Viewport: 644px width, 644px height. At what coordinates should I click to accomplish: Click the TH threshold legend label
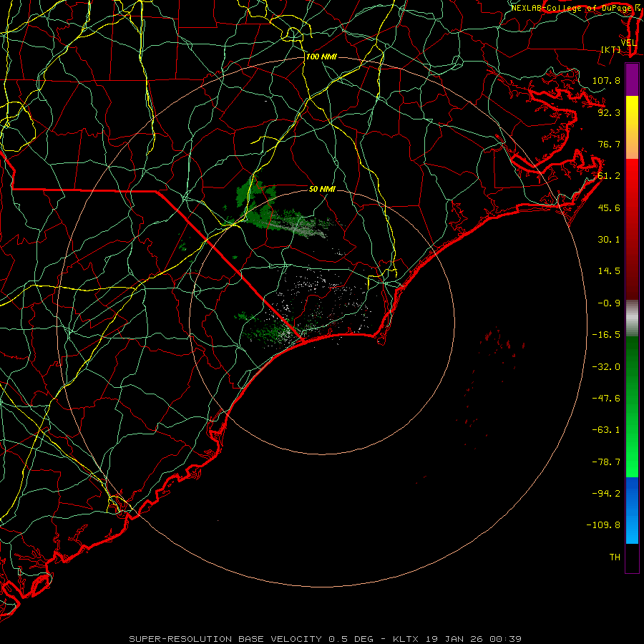tap(615, 557)
